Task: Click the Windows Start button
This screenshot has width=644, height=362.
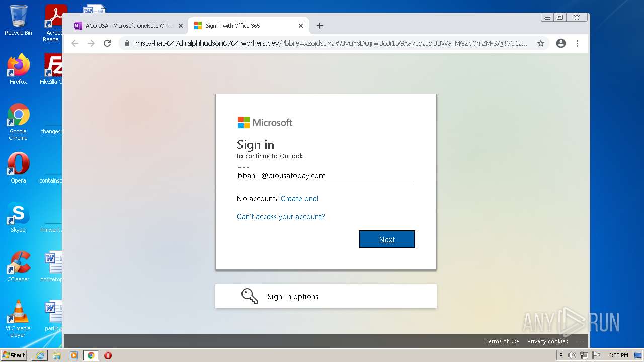Action: (x=14, y=355)
